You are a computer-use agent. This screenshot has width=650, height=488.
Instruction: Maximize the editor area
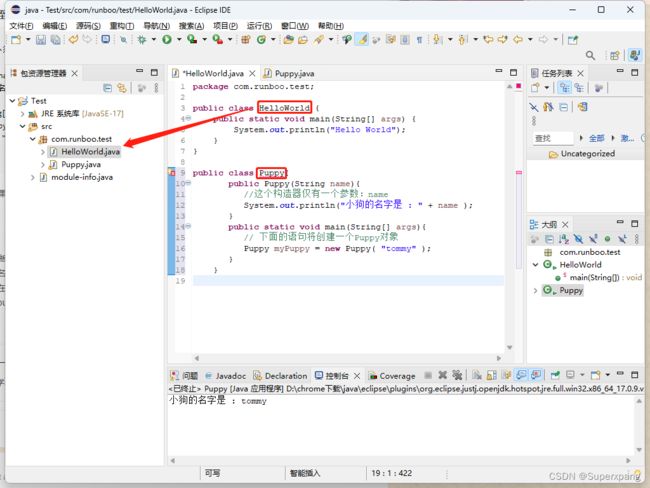point(514,72)
